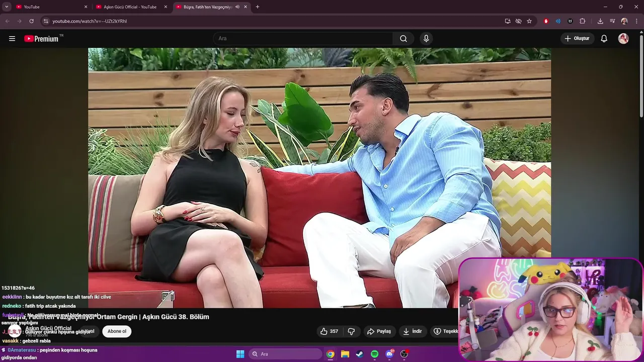The width and height of the screenshot is (644, 362).
Task: Open the red hand blocker extension
Action: pyautogui.click(x=546, y=21)
